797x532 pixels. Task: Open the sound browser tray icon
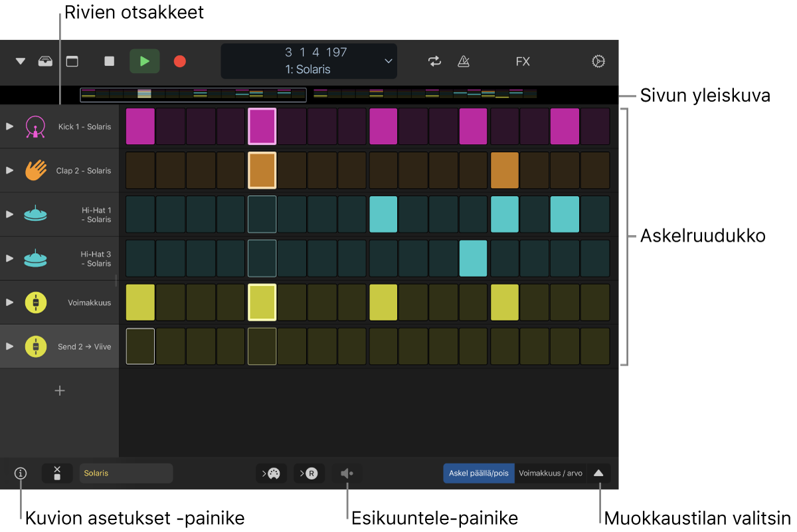pos(45,61)
